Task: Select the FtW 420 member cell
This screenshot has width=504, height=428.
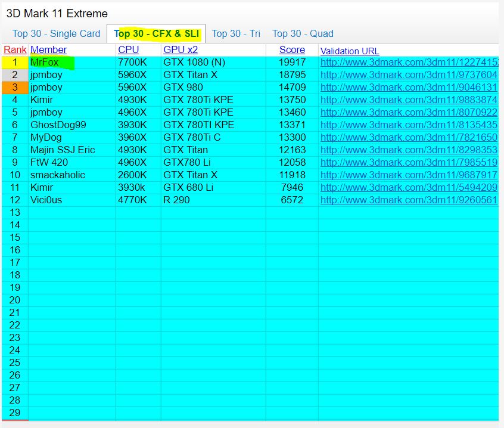Action: point(71,162)
